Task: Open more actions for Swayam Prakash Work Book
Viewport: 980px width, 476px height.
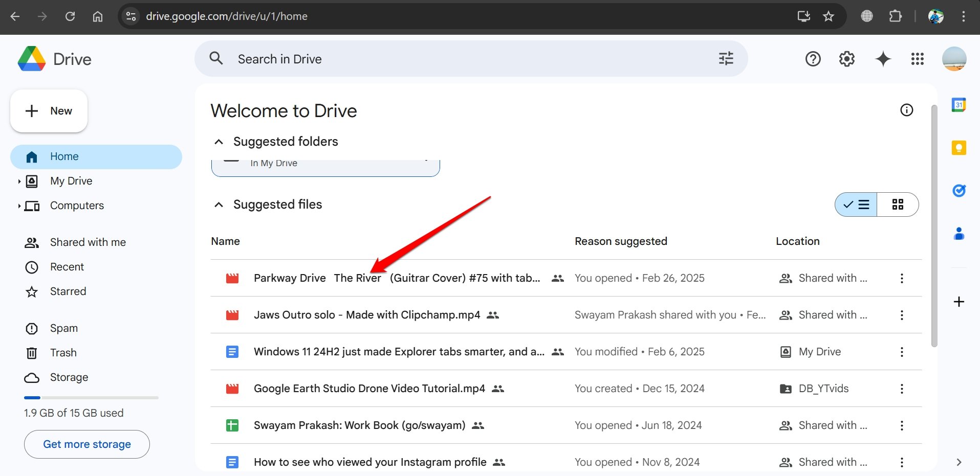Action: [902, 425]
